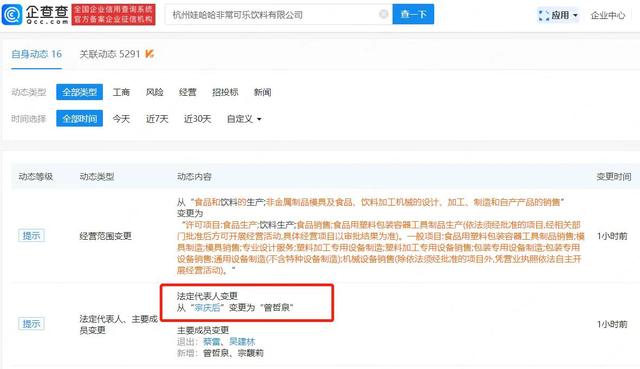The width and height of the screenshot is (640, 369).
Task: Click the 时间选择 filter label
Action: [x=29, y=119]
